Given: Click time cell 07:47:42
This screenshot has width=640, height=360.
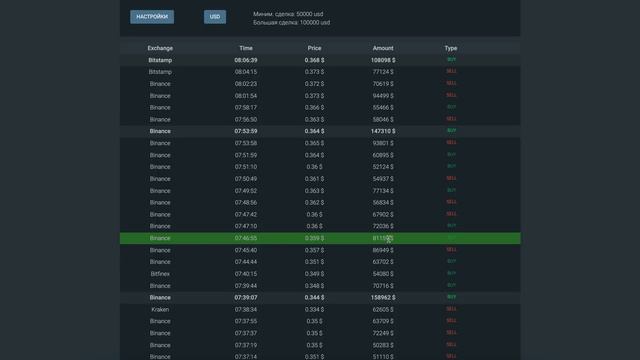Looking at the screenshot, I should coord(246,215).
